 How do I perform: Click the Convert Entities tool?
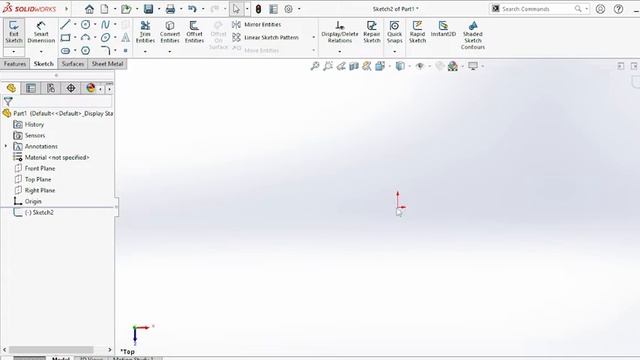coord(170,32)
